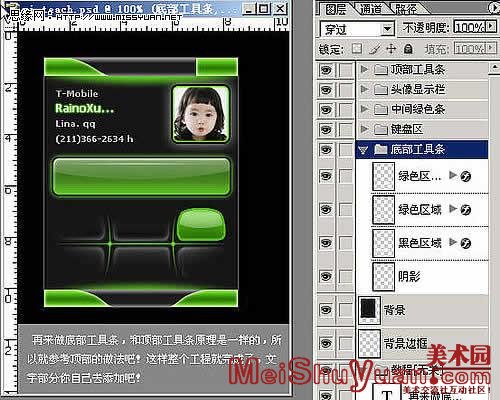The width and height of the screenshot is (500, 400).
Task: Select the 背景边框 layer
Action: 423,343
